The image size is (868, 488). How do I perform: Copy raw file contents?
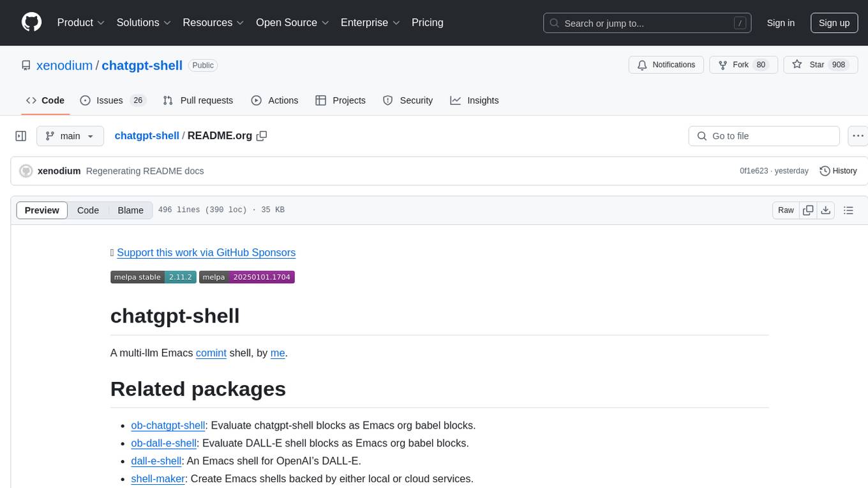click(808, 210)
